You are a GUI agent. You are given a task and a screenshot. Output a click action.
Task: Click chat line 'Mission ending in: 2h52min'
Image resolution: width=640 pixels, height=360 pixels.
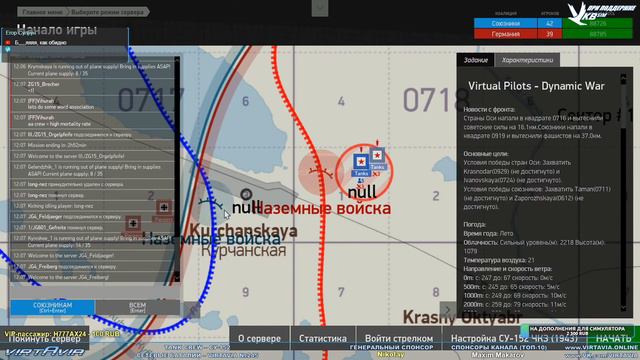[57, 145]
